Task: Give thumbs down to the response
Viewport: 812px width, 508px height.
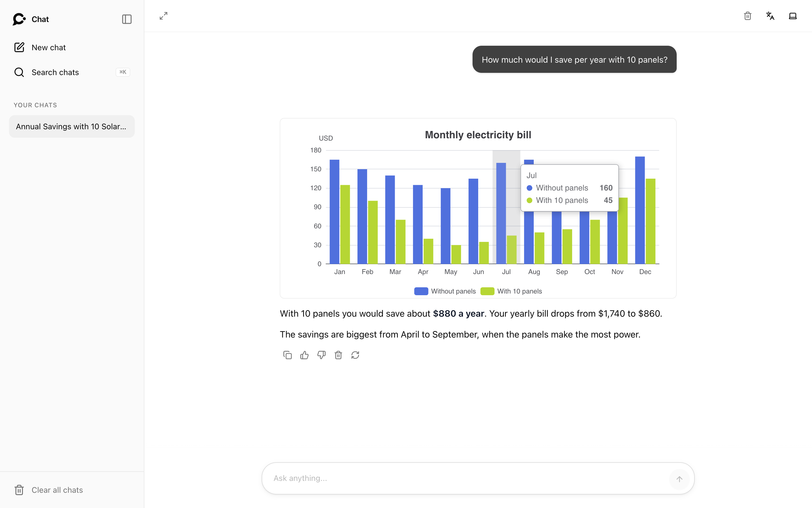Action: (x=321, y=355)
